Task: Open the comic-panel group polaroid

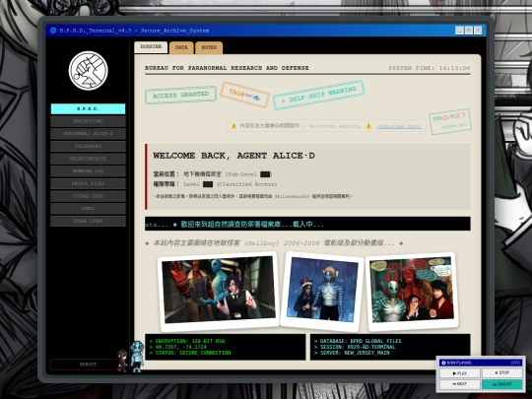Action: pyautogui.click(x=412, y=291)
